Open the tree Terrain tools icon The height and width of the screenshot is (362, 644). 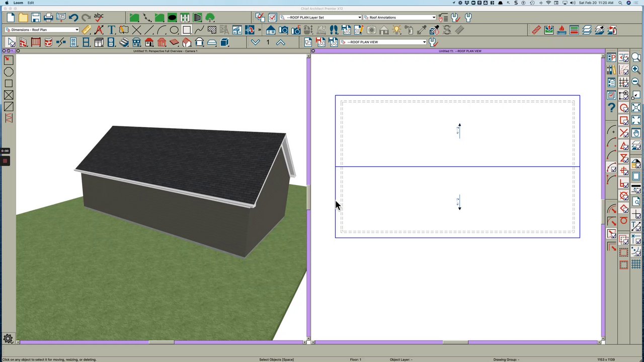(x=210, y=18)
